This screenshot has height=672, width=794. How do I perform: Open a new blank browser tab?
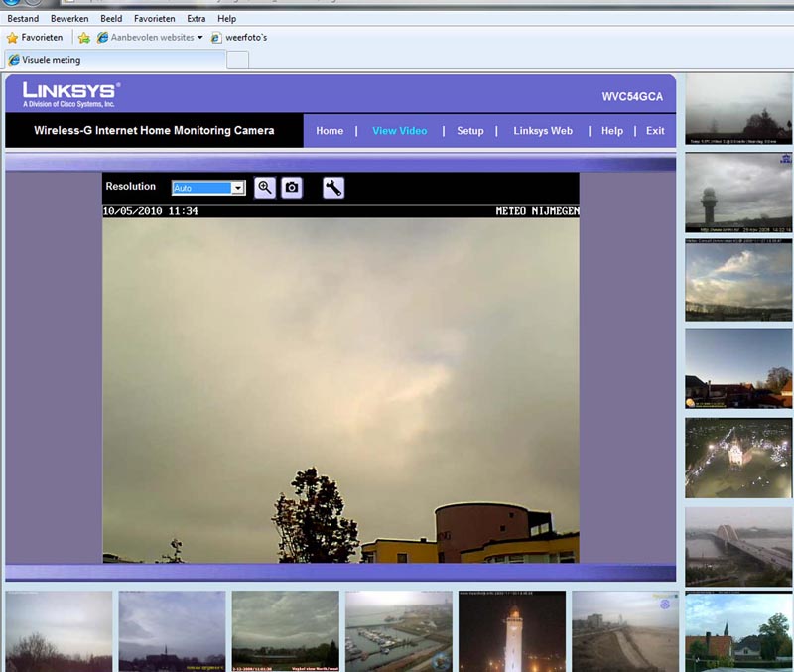pos(238,61)
